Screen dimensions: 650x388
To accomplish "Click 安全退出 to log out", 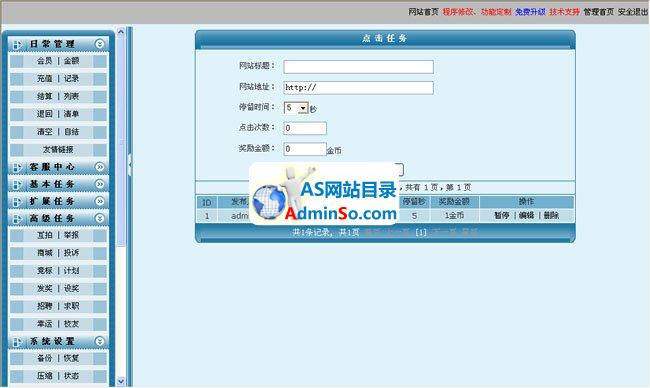I will pos(633,12).
